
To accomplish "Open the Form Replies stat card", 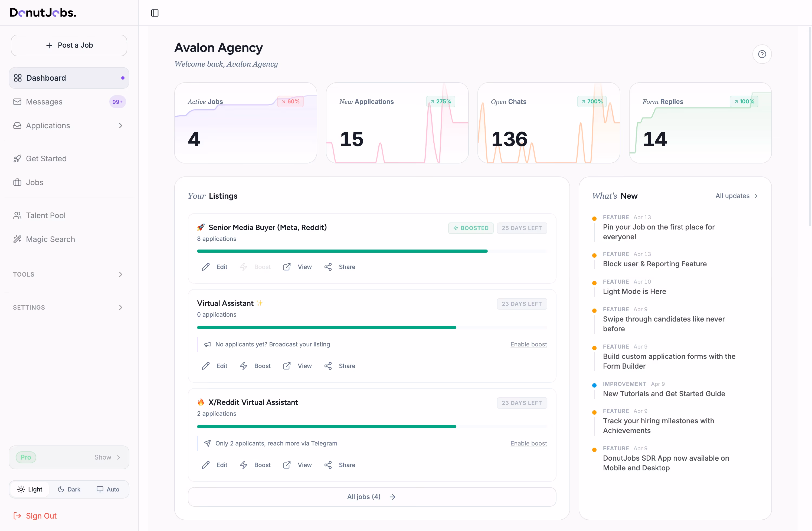I will (x=700, y=123).
